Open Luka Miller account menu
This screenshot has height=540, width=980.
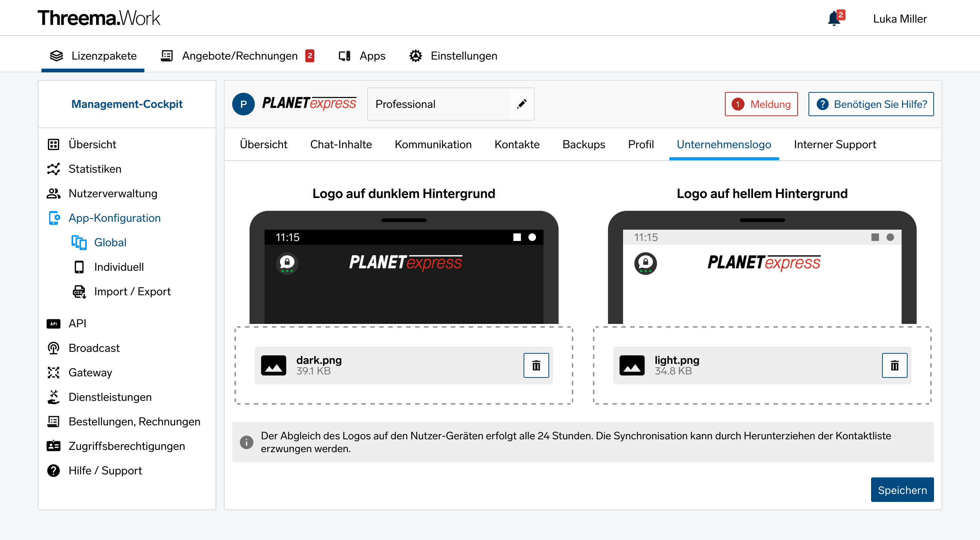click(x=900, y=18)
